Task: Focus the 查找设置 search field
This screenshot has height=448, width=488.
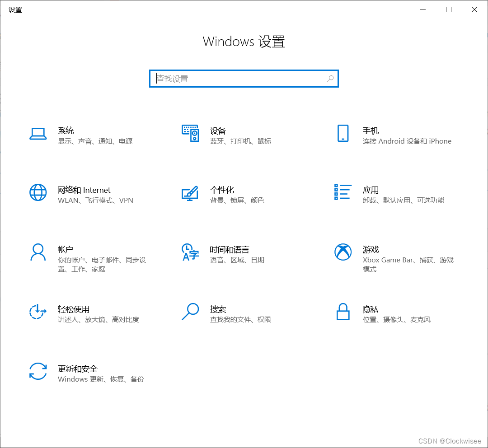Action: [x=244, y=79]
